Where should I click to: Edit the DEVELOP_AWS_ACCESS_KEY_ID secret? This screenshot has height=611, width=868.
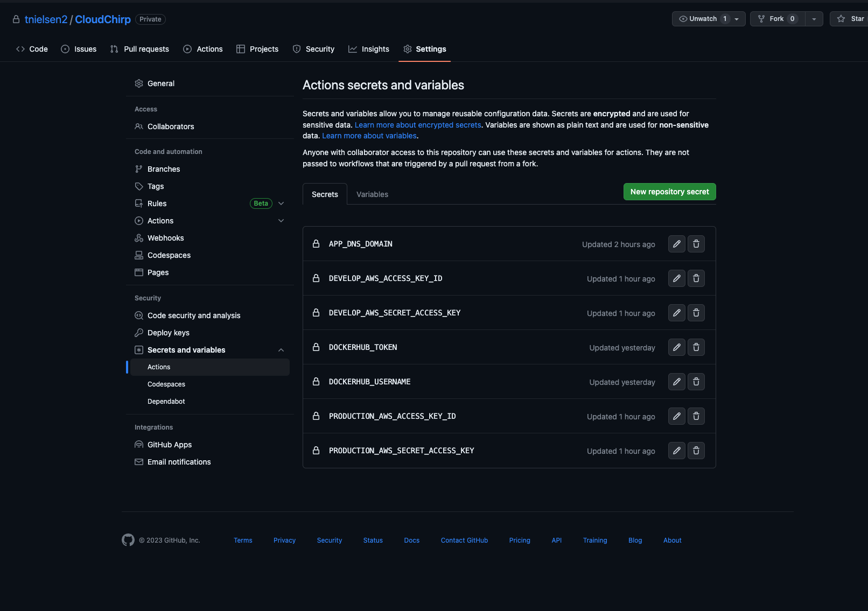[x=677, y=278]
